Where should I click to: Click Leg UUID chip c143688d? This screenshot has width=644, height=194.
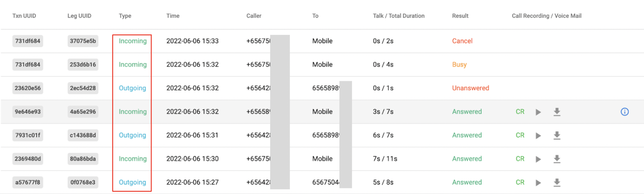click(x=83, y=135)
